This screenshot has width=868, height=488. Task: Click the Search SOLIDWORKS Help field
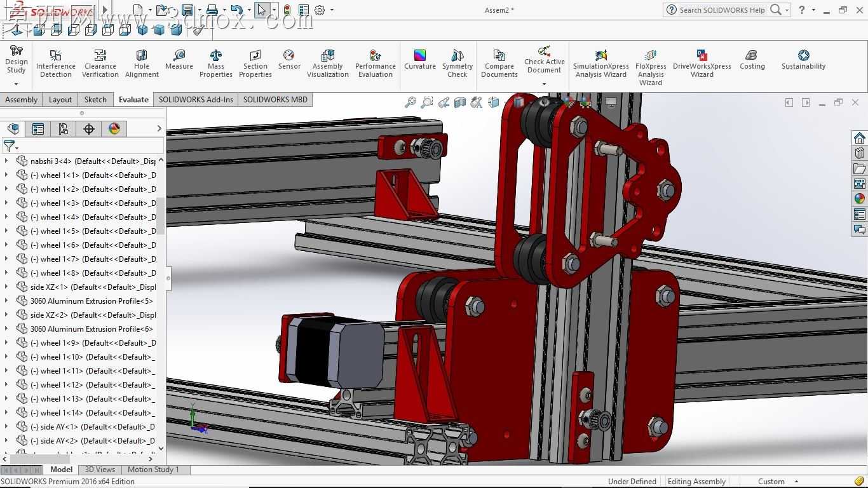tap(722, 10)
